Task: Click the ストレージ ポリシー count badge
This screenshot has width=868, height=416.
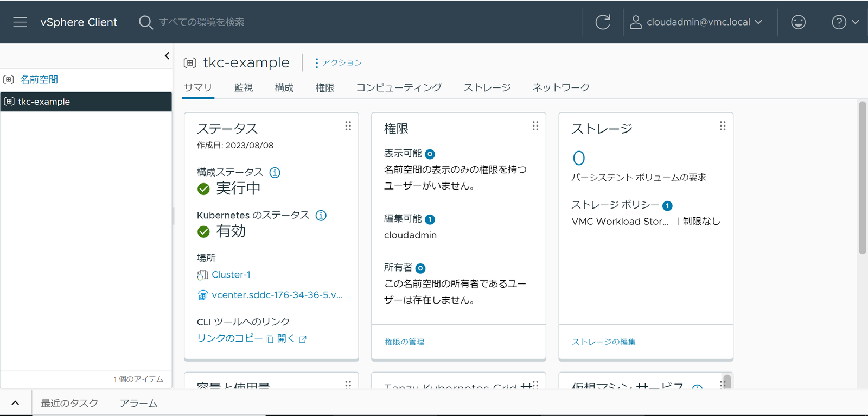Action: pos(667,206)
